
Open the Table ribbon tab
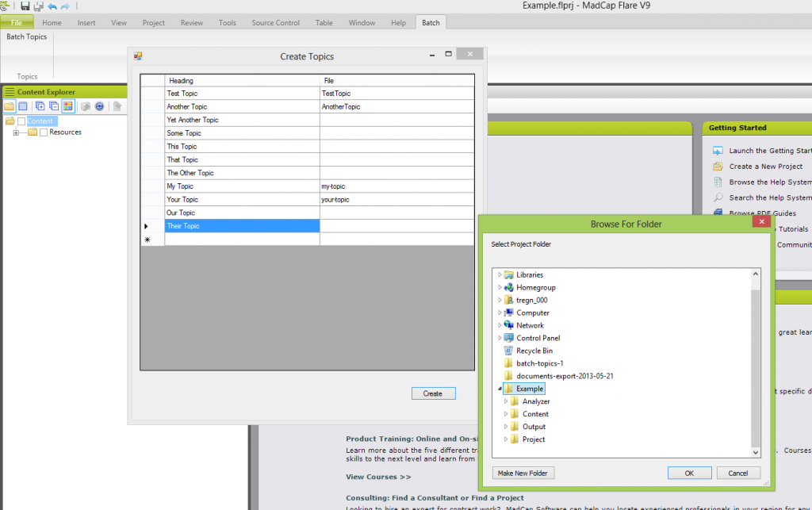pos(324,22)
